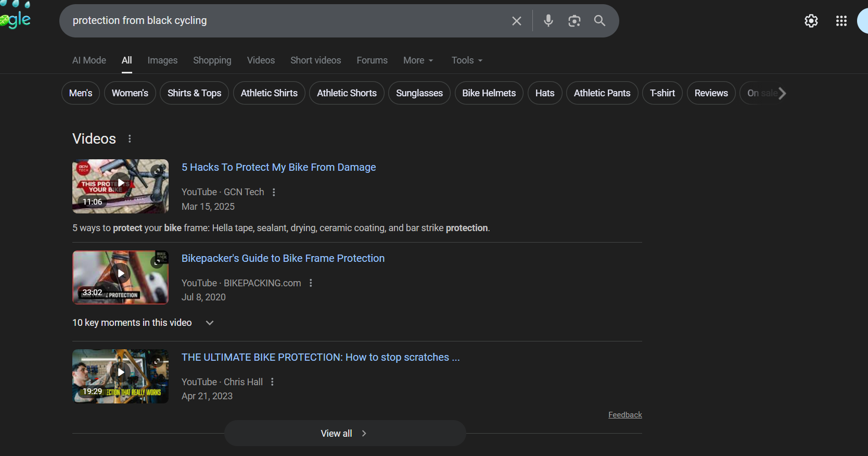This screenshot has height=456, width=868.
Task: Open 5 Hacks To Protect My Bike link
Action: [x=278, y=167]
